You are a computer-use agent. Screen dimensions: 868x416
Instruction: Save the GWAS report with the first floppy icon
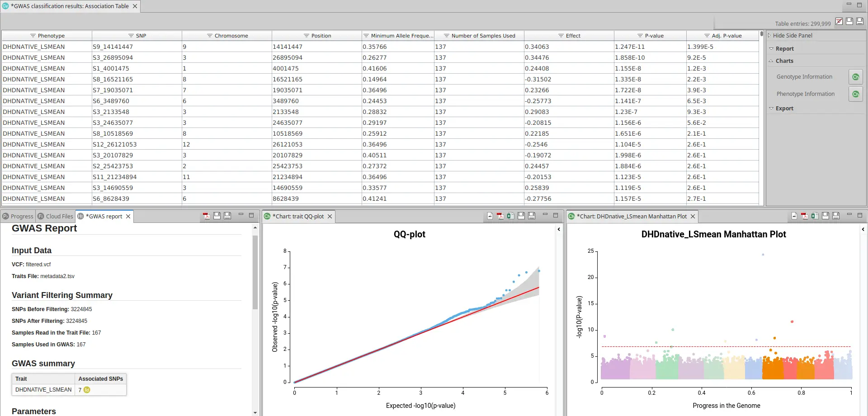217,216
